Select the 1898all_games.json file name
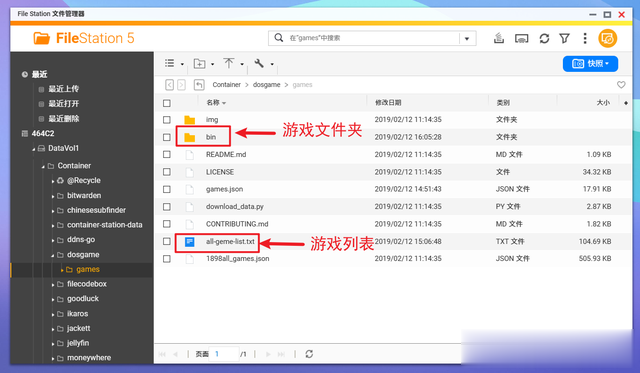This screenshot has width=640, height=373. click(x=238, y=259)
